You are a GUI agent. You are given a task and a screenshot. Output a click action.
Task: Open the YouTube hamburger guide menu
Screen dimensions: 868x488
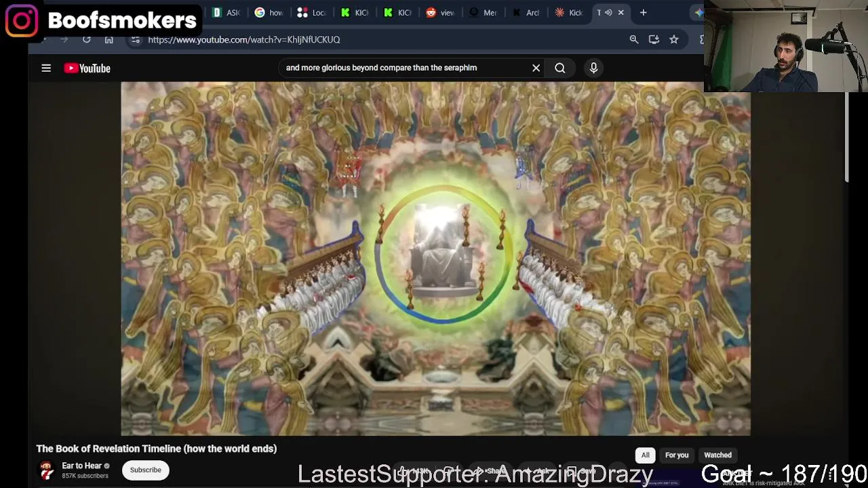tap(46, 68)
